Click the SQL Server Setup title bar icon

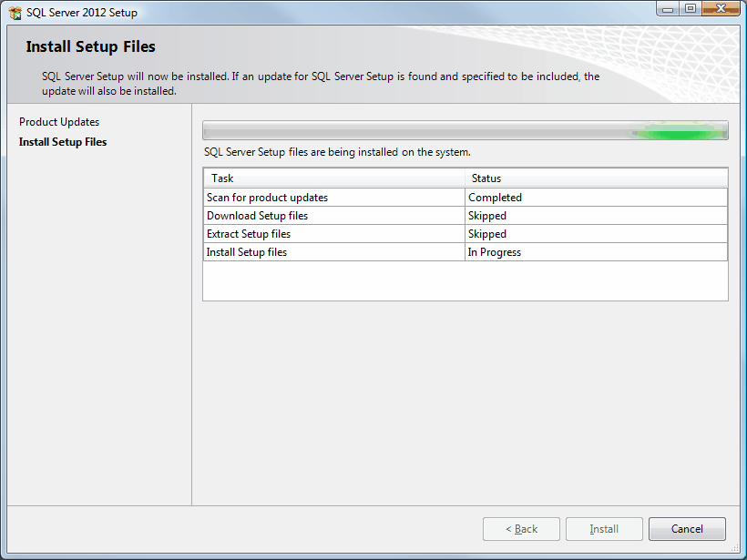(15, 13)
